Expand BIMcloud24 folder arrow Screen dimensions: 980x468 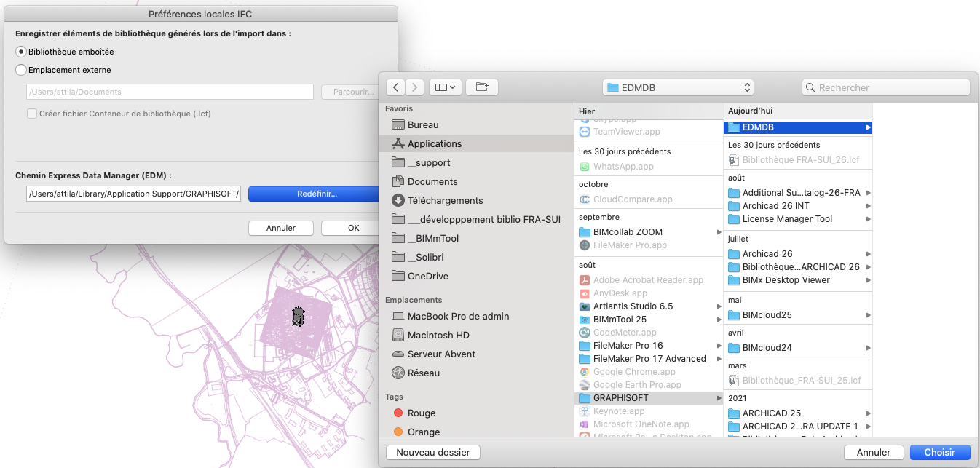867,348
